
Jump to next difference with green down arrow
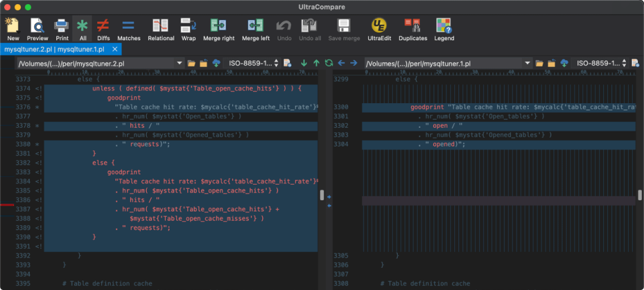(x=304, y=63)
